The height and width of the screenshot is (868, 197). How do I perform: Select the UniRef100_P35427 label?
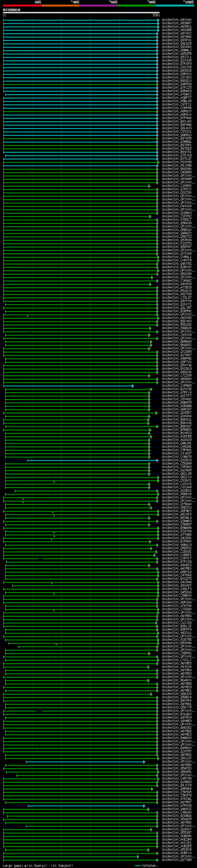tap(176, 220)
